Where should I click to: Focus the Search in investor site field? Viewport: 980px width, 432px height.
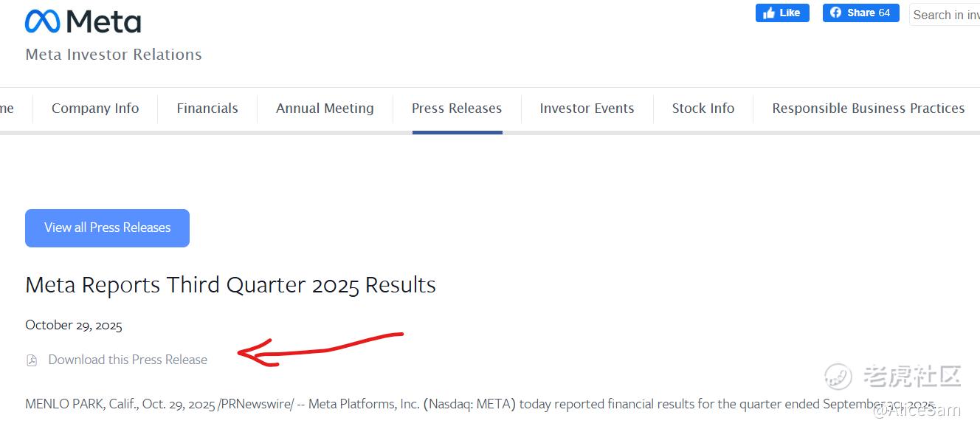946,15
